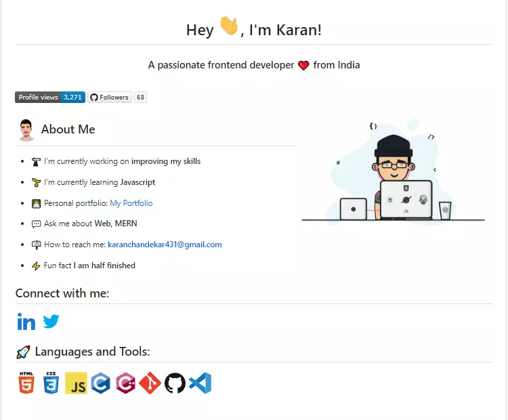
Task: Click the rocket emoji beside Languages and Tools
Action: click(x=23, y=352)
